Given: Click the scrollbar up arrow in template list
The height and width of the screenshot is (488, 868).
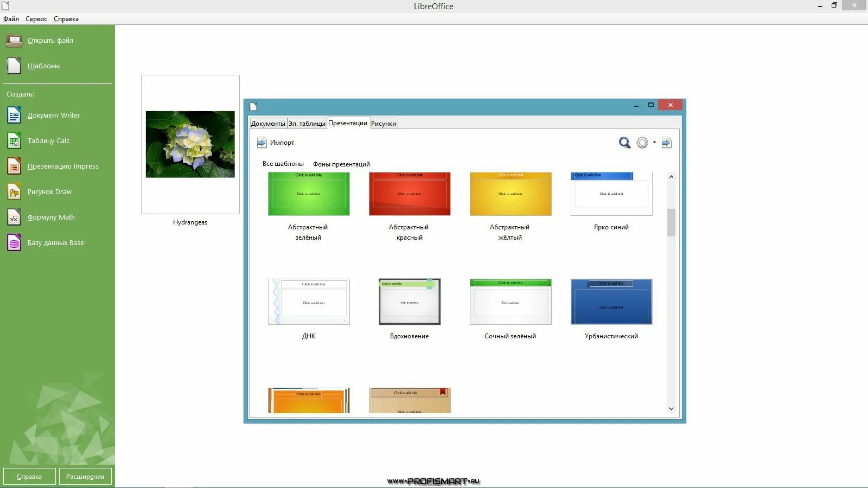Looking at the screenshot, I should (x=671, y=177).
